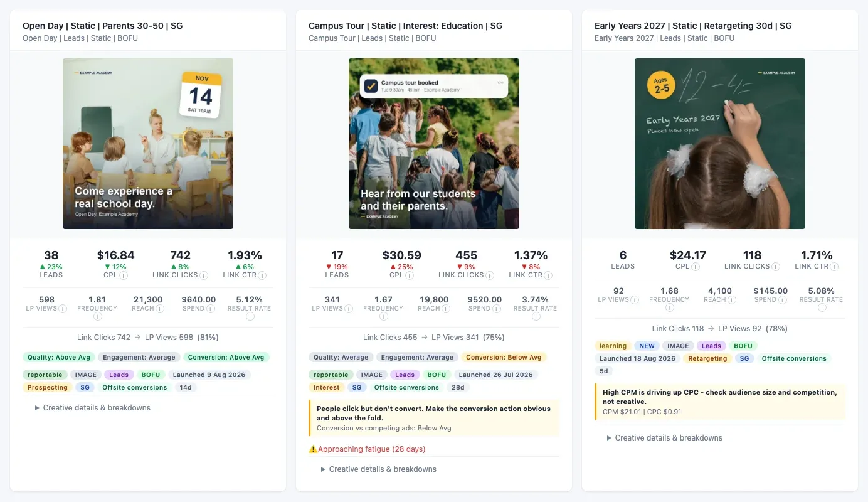
Task: Click Link Clicks info icon in Early Years card
Action: coord(776,267)
